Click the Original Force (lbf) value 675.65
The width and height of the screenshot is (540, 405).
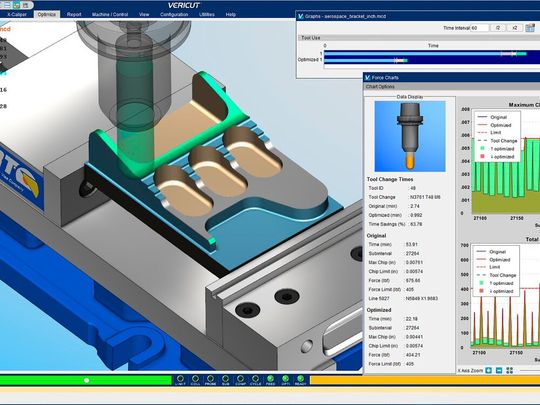413,280
